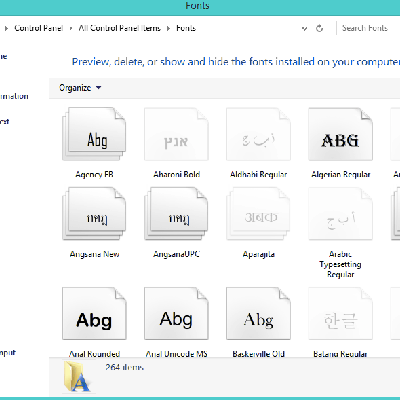
Task: Click the Fonts window title text
Action: pos(197,6)
